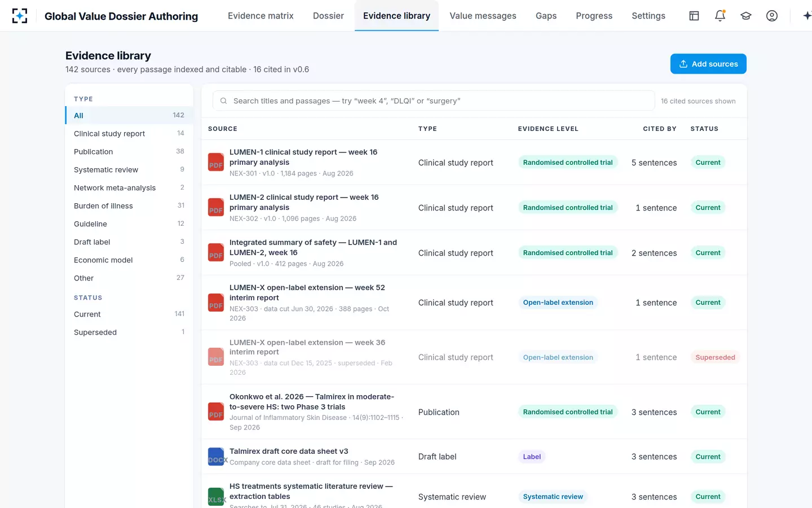
Task: Filter by Systematic review type
Action: 129,169
